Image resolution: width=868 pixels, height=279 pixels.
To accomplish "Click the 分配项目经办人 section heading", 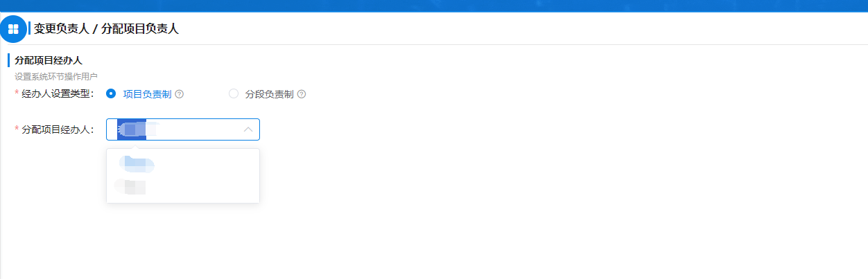I will click(x=49, y=61).
